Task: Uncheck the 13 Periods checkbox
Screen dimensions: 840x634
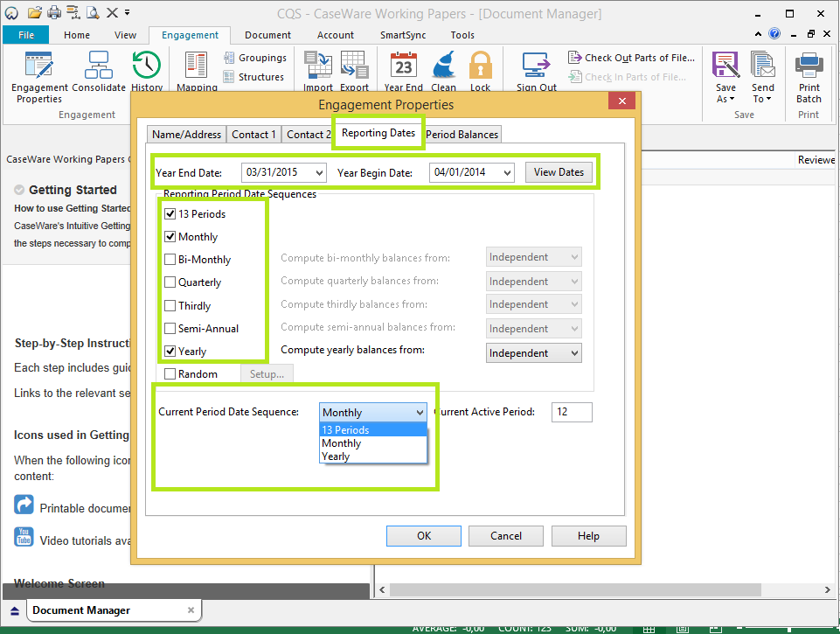Action: click(170, 213)
